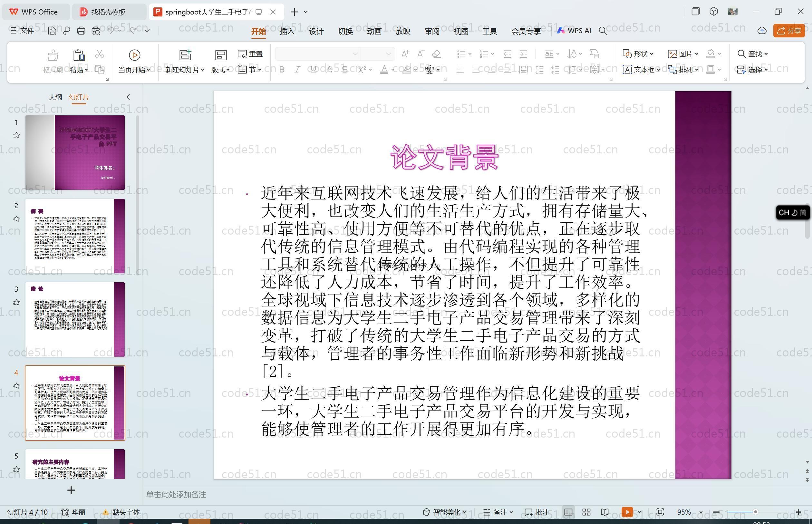Add new slide plus button below thumbnails
812x524 pixels.
pyautogui.click(x=71, y=490)
